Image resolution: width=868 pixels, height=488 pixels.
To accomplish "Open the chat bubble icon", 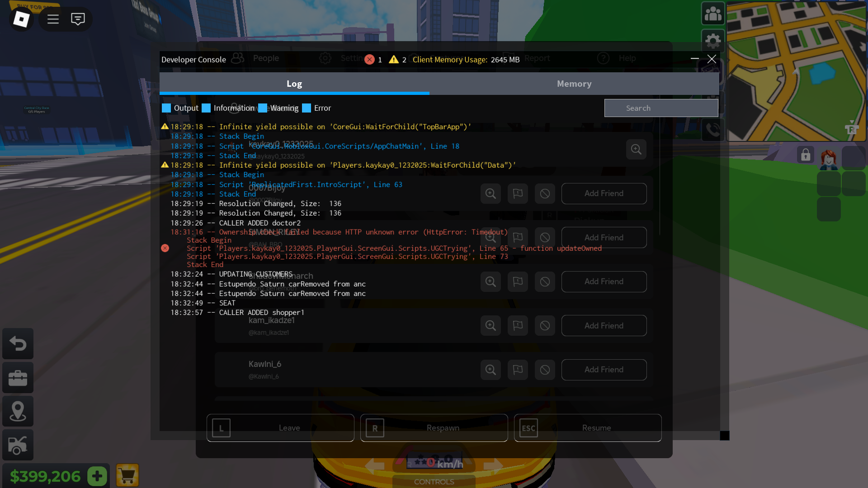I will pos(78,19).
